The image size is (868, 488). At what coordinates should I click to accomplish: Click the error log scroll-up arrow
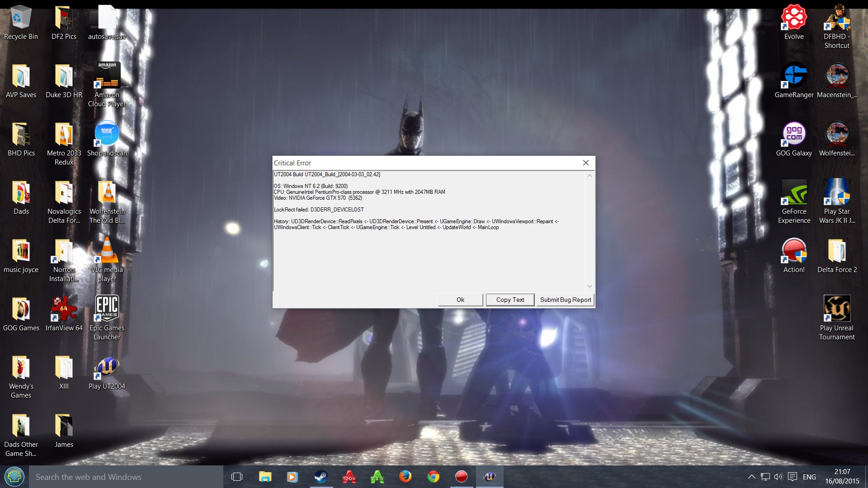[590, 176]
